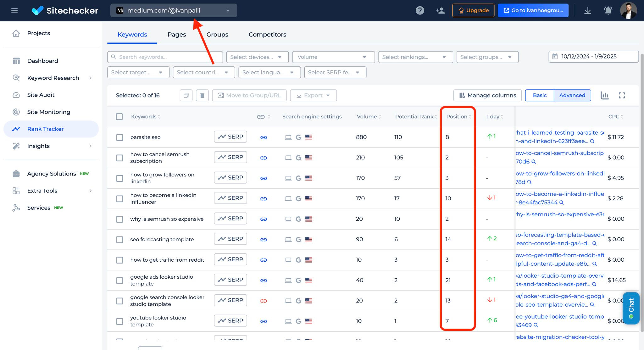Viewport: 644px width, 350px height.
Task: Click SERP button for parasite seo
Action: pyautogui.click(x=230, y=137)
